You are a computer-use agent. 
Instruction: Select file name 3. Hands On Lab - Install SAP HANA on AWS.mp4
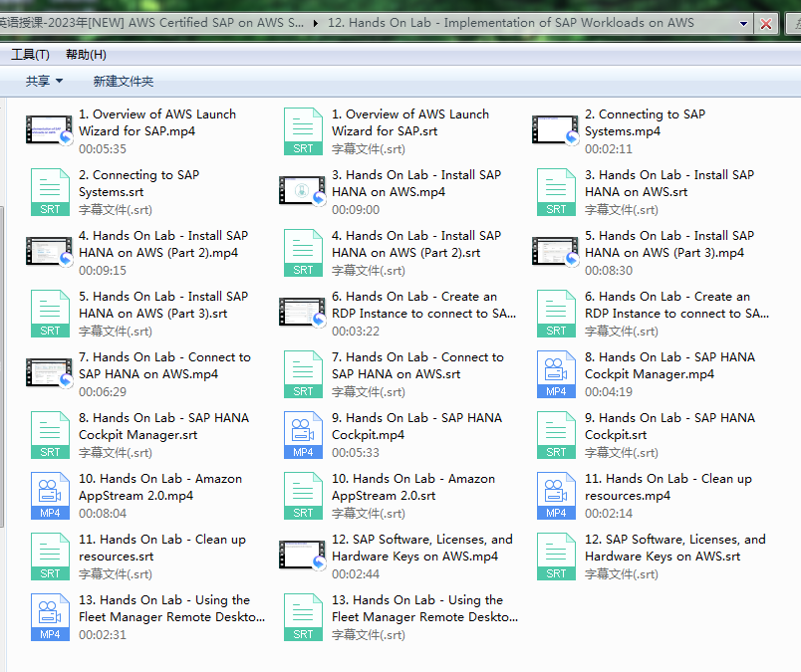point(416,183)
